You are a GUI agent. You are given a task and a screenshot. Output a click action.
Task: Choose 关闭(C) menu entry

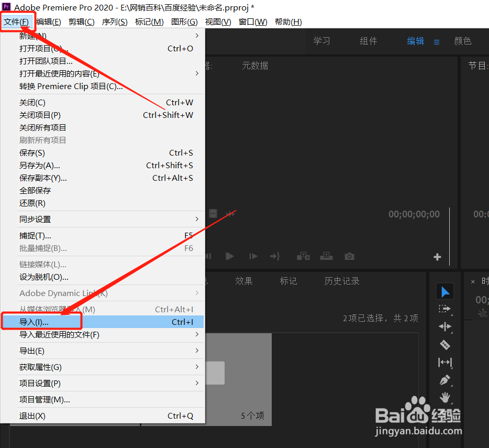click(103, 102)
